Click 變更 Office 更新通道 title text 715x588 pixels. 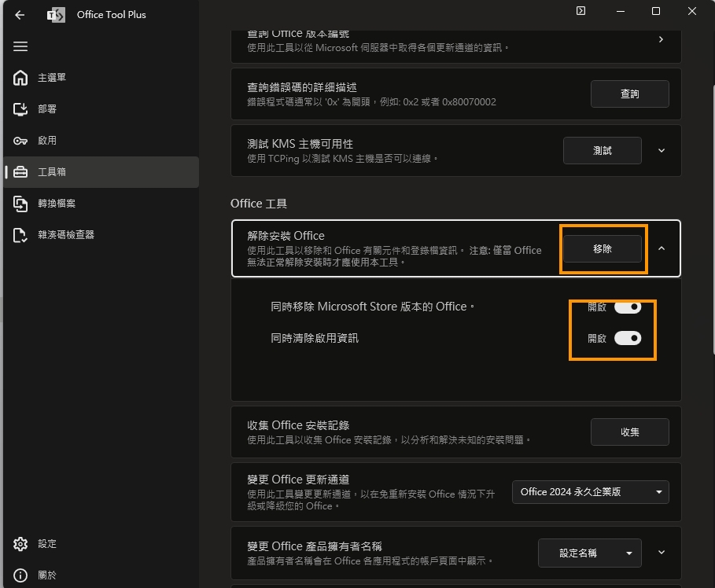[x=298, y=480]
